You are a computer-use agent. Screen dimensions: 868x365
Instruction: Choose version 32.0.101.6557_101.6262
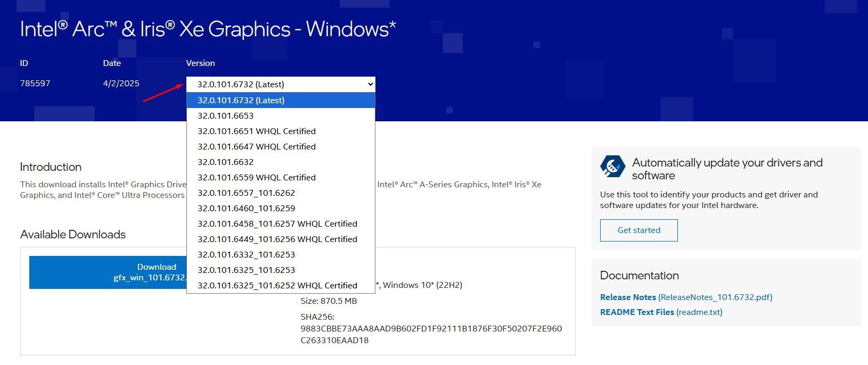281,193
